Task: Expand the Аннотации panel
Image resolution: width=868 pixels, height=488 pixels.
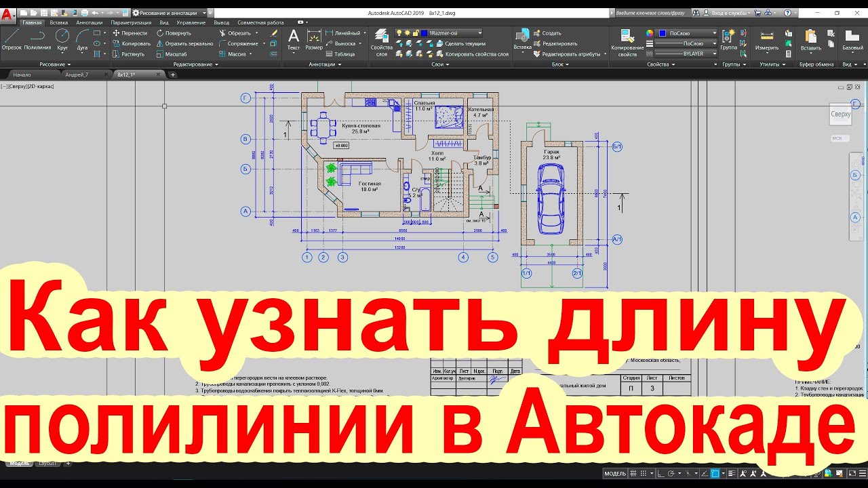Action: [325, 64]
